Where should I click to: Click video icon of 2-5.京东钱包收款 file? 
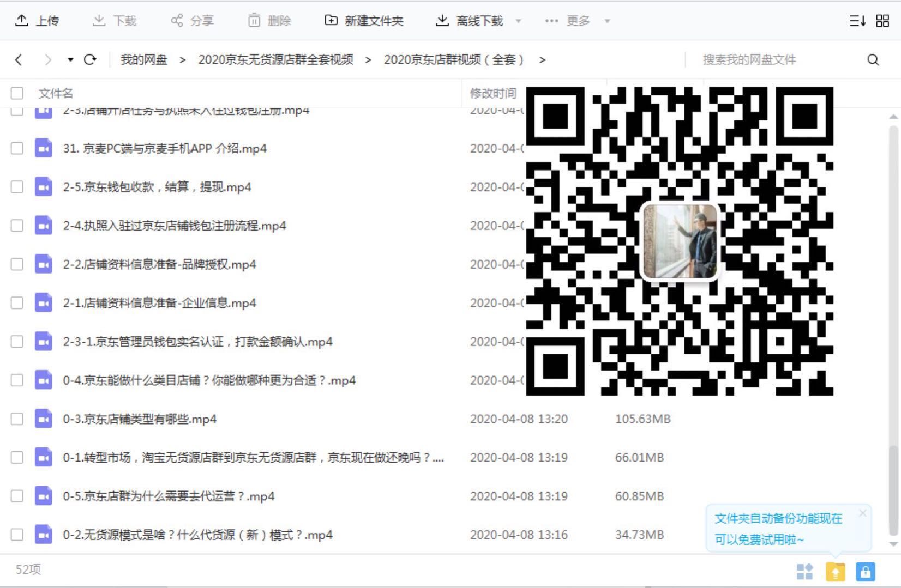pyautogui.click(x=44, y=187)
